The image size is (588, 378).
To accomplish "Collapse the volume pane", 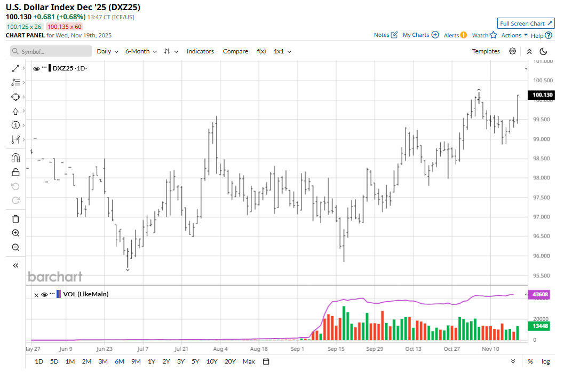I will (x=526, y=295).
